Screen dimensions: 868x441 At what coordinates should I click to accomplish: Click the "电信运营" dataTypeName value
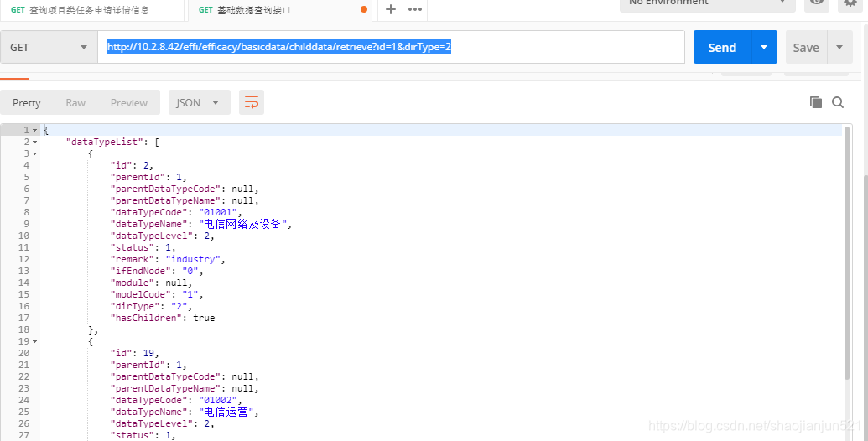226,412
